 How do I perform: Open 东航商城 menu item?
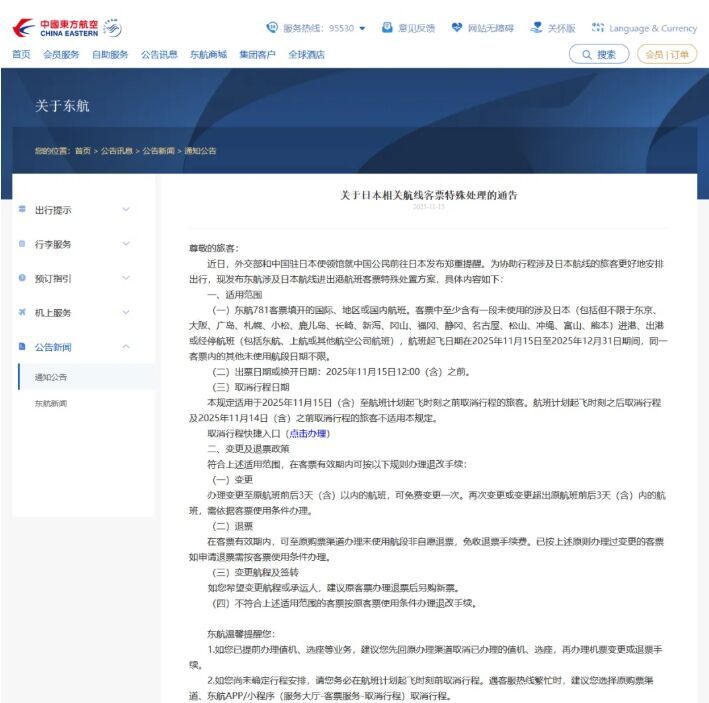pos(208,54)
